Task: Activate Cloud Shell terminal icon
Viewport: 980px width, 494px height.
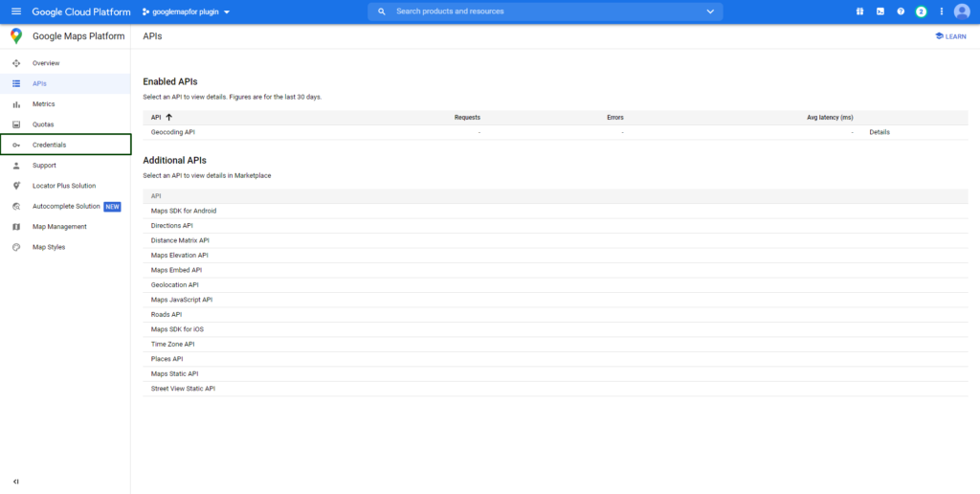Action: (880, 11)
